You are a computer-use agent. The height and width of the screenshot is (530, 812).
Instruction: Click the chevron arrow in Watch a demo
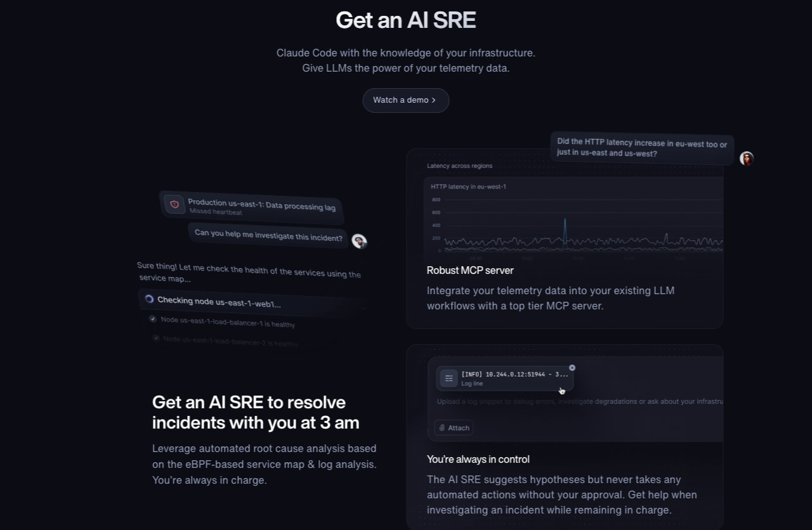[x=434, y=100]
